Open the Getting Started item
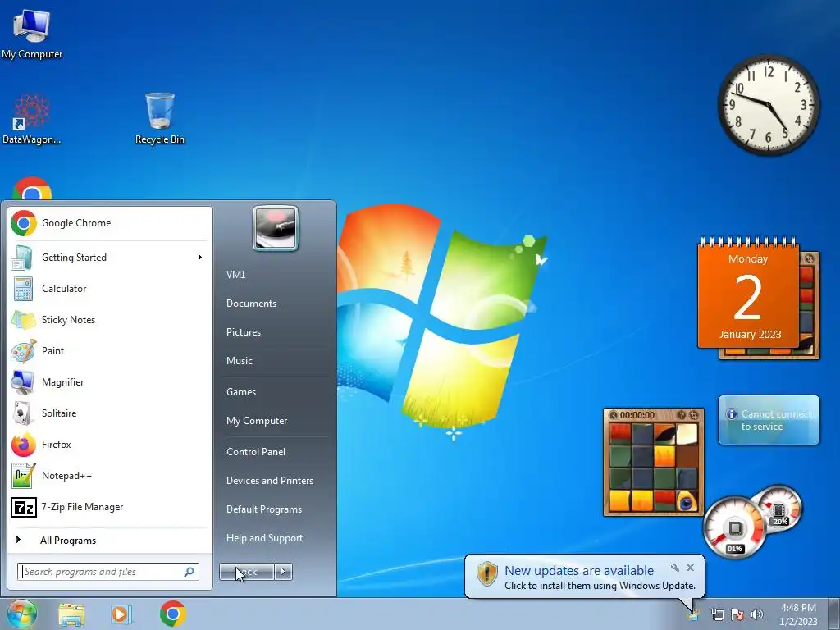The image size is (840, 630). coord(110,257)
